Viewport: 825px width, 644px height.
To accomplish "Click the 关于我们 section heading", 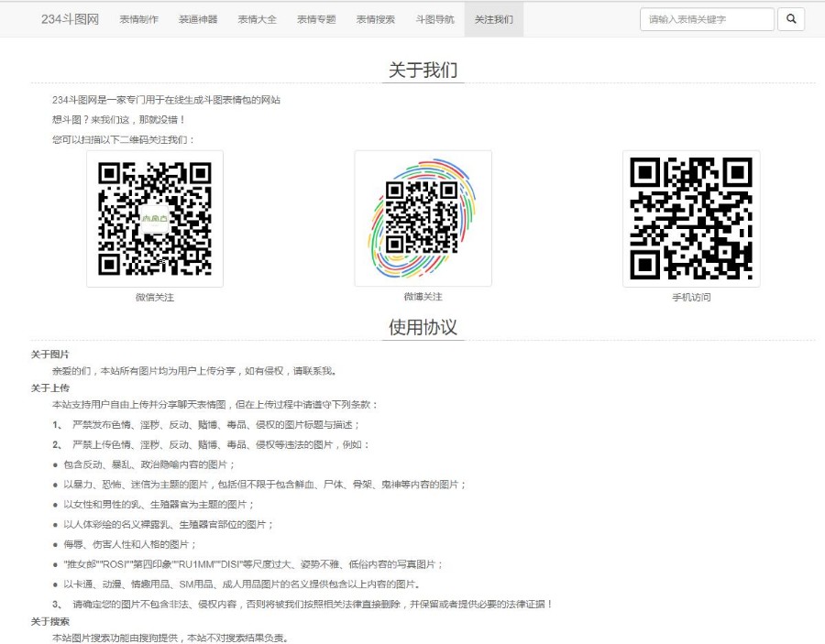I will tap(423, 71).
